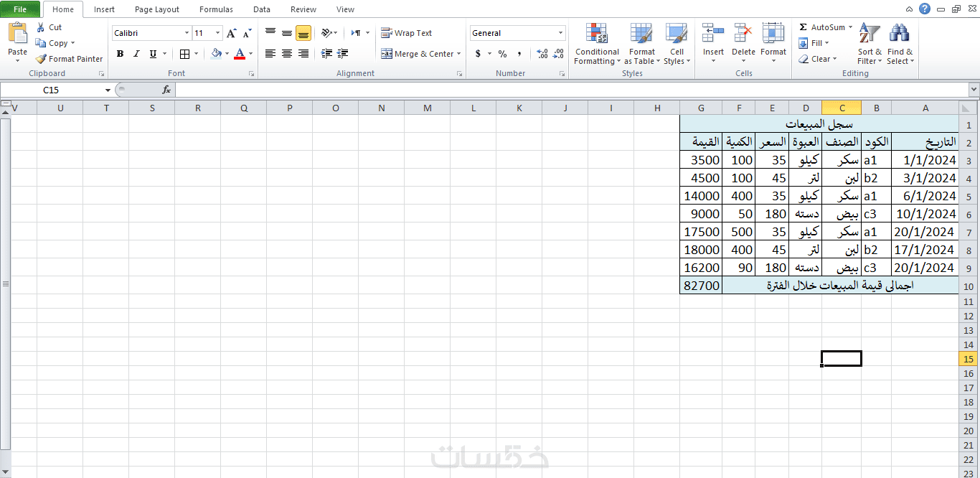Image resolution: width=980 pixels, height=478 pixels.
Task: Expand the Merge & Center dropdown arrow
Action: (459, 54)
